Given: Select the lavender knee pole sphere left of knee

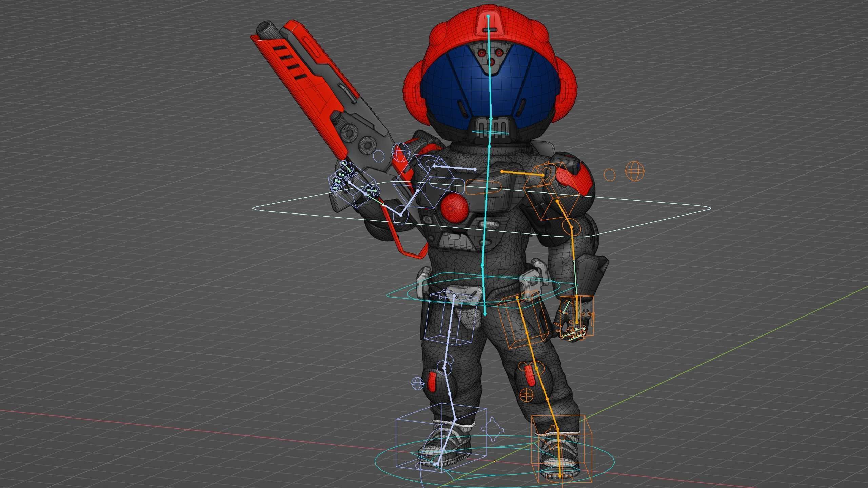Looking at the screenshot, I should coord(417,383).
